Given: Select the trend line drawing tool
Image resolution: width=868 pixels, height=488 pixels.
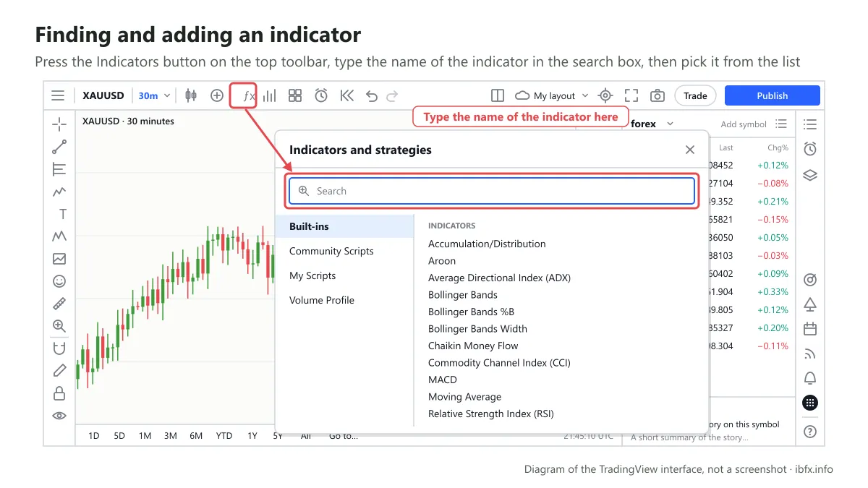Looking at the screenshot, I should click(x=59, y=147).
